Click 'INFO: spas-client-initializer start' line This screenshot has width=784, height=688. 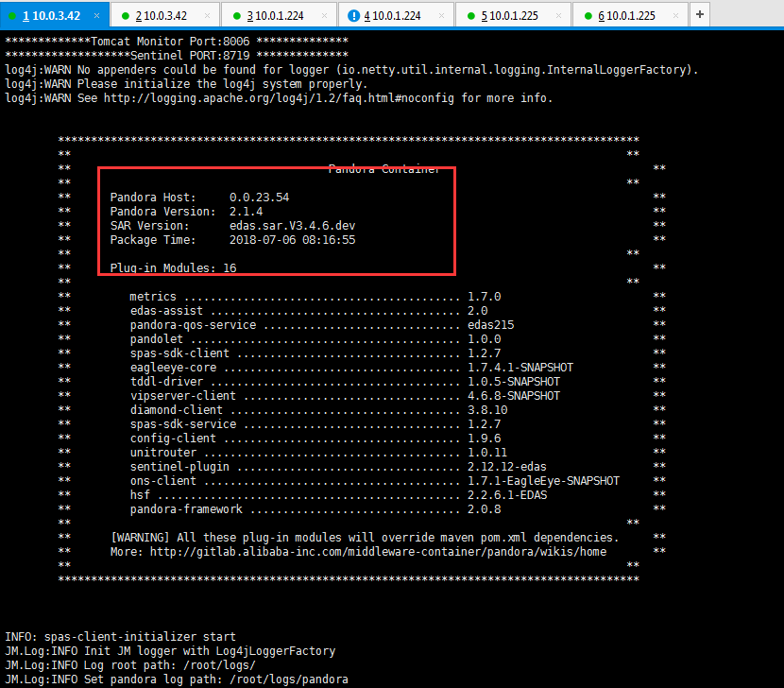tap(120, 637)
